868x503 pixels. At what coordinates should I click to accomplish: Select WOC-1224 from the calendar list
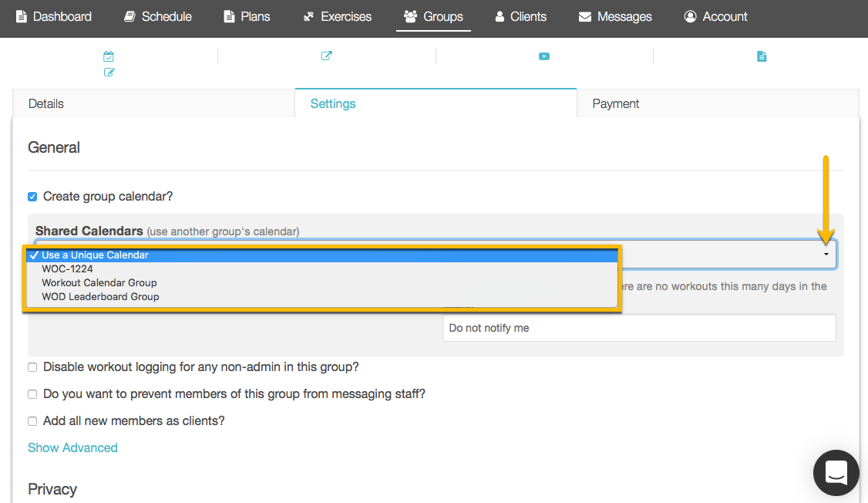(322, 268)
